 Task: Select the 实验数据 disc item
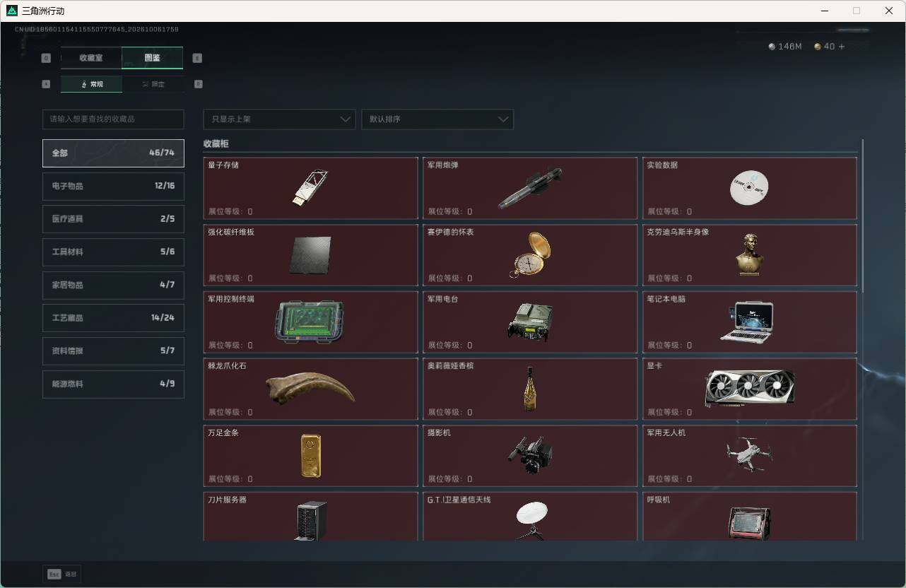(750, 188)
